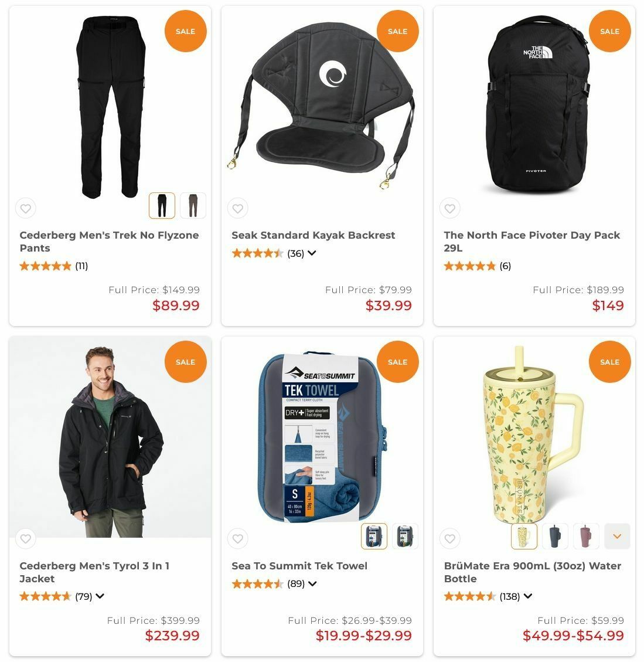
Task: Save Cederberg Tyrol Jacket via heart icon
Action: pos(26,539)
